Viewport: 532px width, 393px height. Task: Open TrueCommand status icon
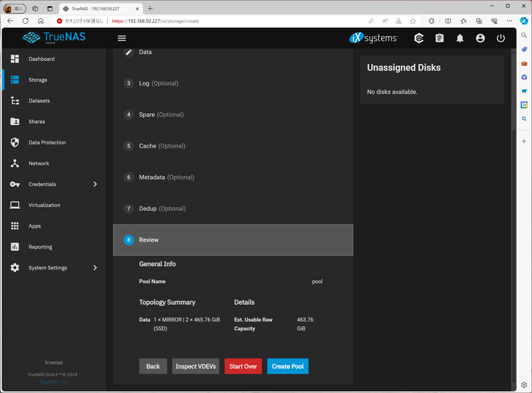pos(419,38)
